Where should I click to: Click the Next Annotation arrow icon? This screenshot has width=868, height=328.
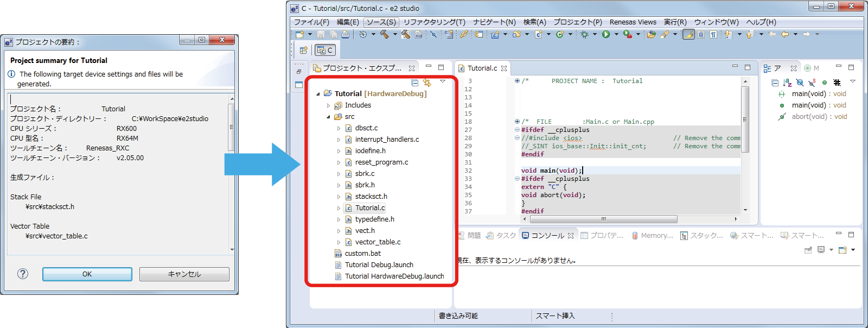tap(728, 34)
